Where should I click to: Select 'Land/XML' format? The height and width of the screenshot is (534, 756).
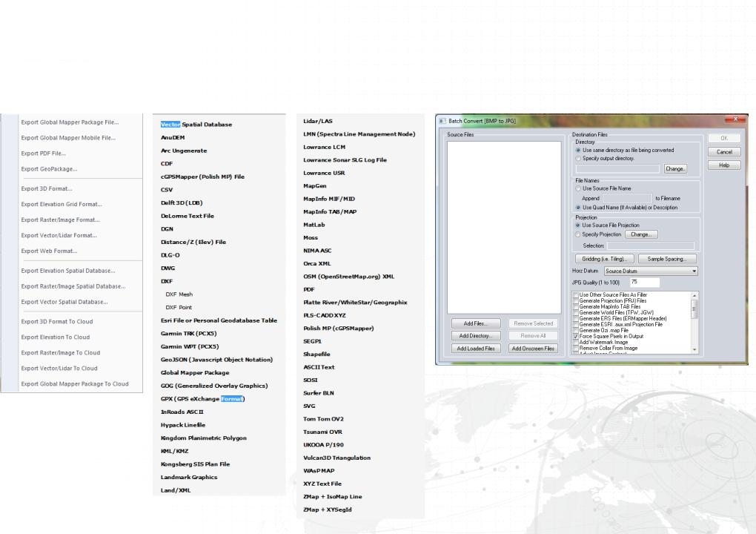(176, 490)
